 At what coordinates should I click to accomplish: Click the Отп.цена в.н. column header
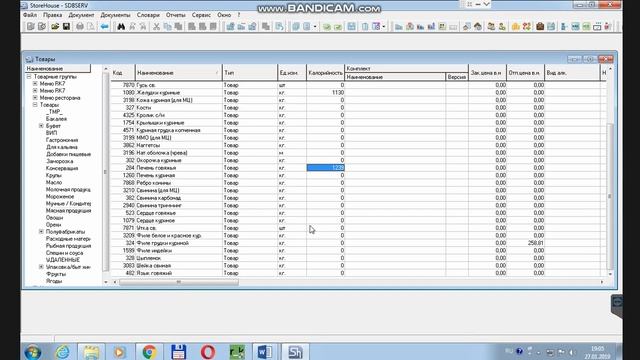click(x=525, y=73)
